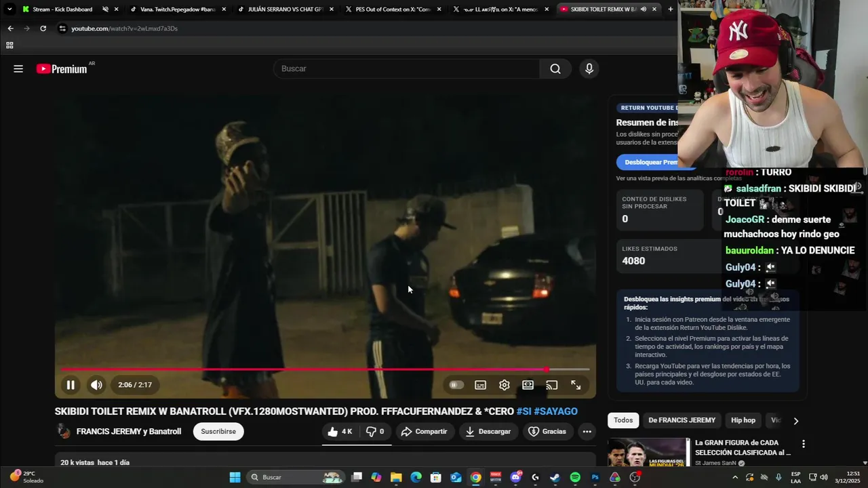Open options menu for La GRAN FIGURA video

click(804, 444)
